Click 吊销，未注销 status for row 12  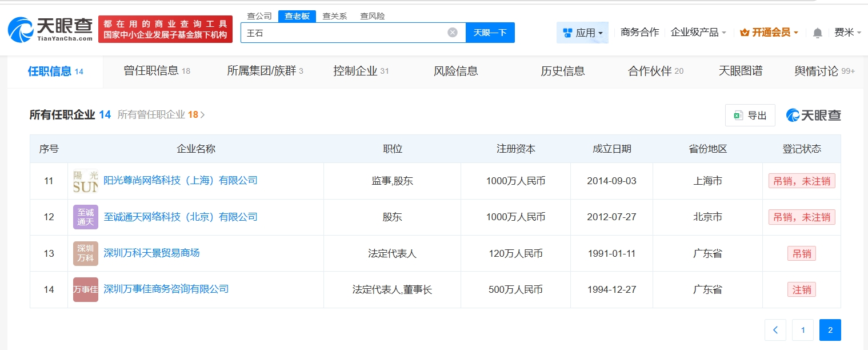coord(802,217)
